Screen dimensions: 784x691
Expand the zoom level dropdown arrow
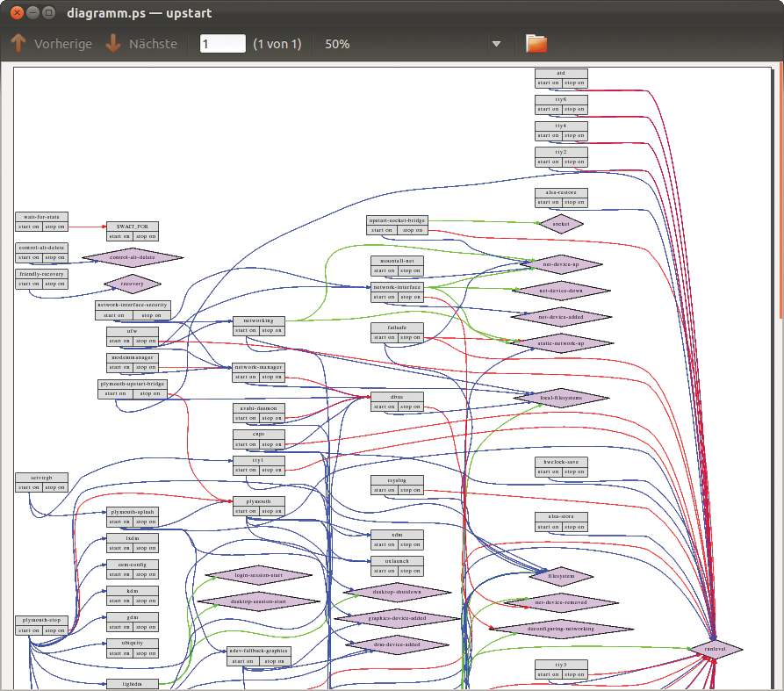tap(496, 44)
